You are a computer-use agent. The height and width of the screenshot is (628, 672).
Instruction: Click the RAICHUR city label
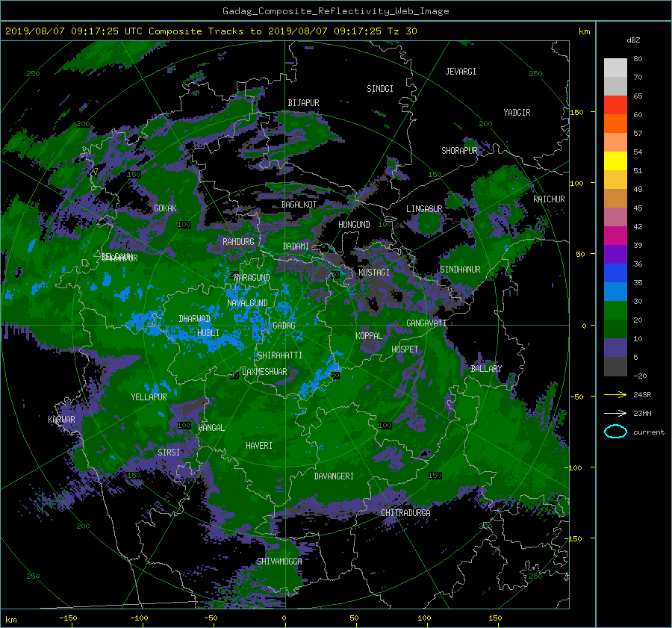549,199
